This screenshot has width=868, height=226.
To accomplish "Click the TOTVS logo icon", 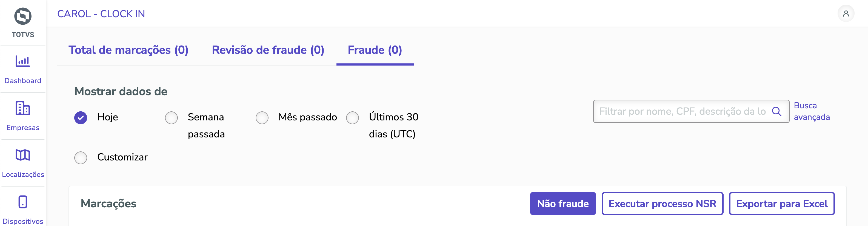I will [23, 16].
